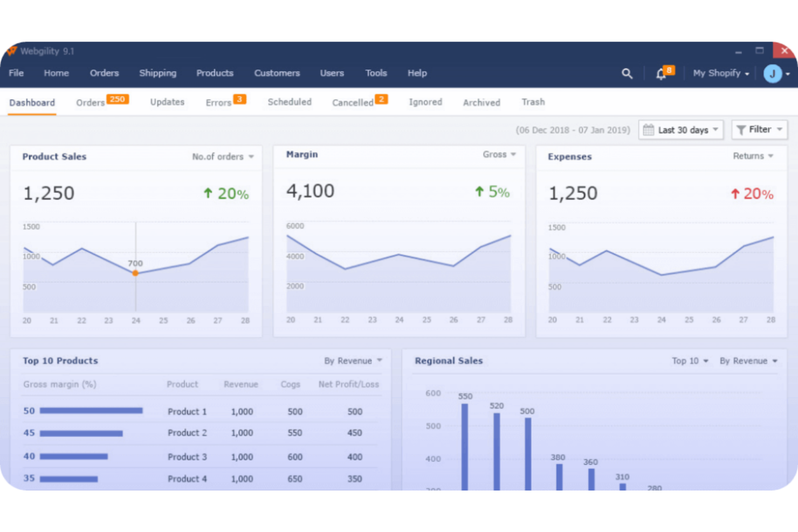Click the 40 gross margin bar
Image resolution: width=798 pixels, height=532 pixels.
74,457
